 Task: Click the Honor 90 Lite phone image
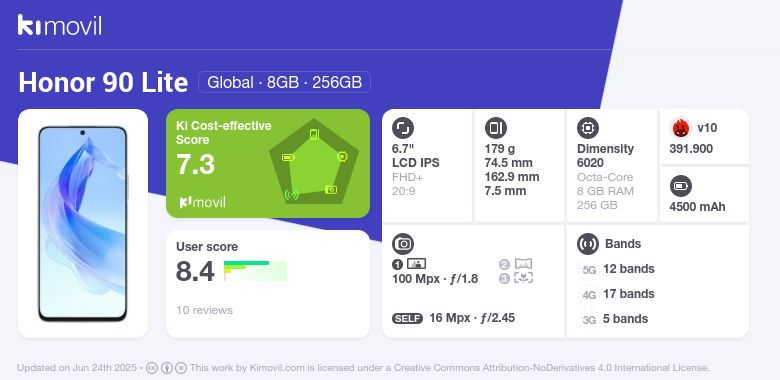tap(83, 223)
